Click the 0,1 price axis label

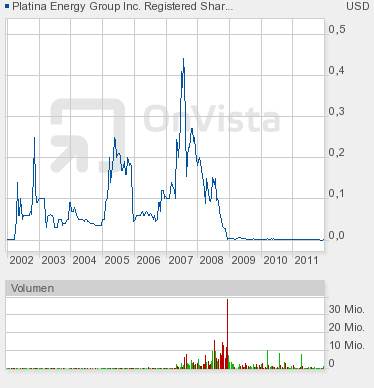click(x=337, y=193)
